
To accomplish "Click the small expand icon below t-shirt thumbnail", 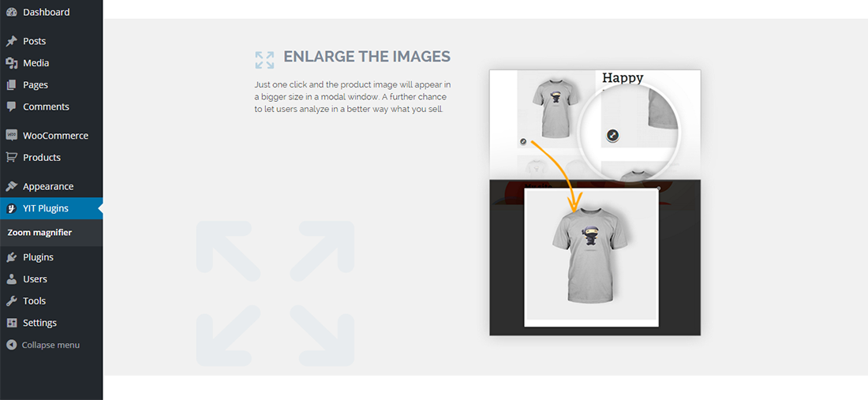I will (x=523, y=142).
